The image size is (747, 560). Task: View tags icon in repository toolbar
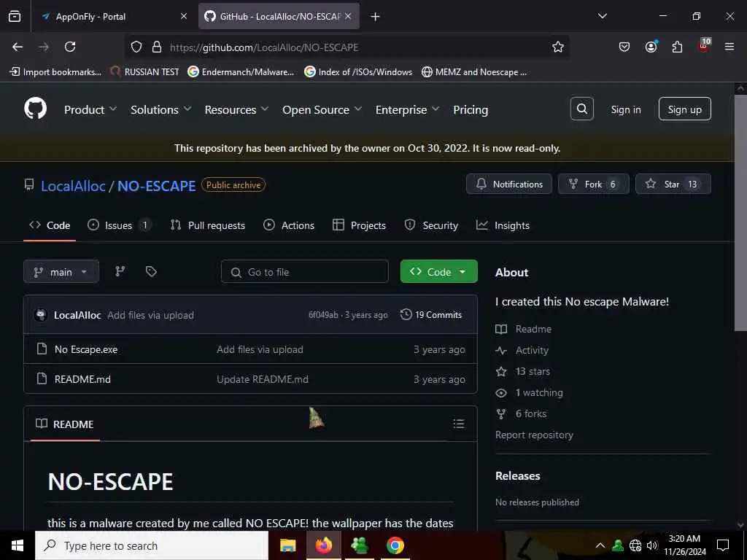pyautogui.click(x=151, y=271)
